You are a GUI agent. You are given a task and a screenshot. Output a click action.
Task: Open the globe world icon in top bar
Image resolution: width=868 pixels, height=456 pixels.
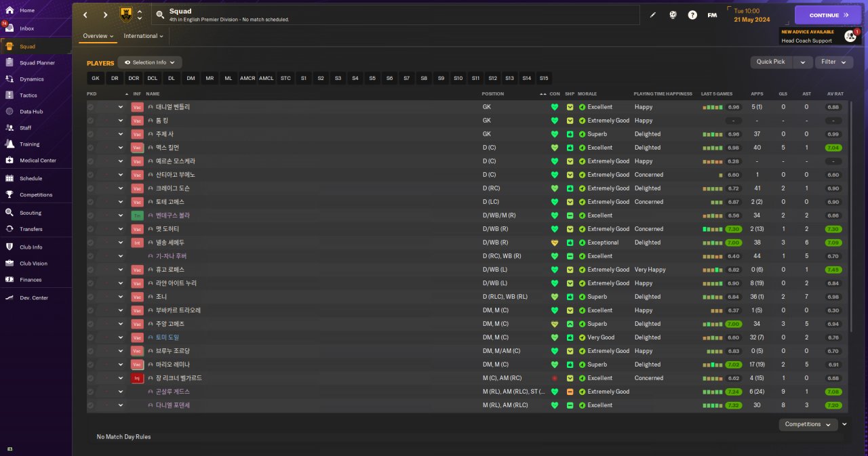(673, 15)
